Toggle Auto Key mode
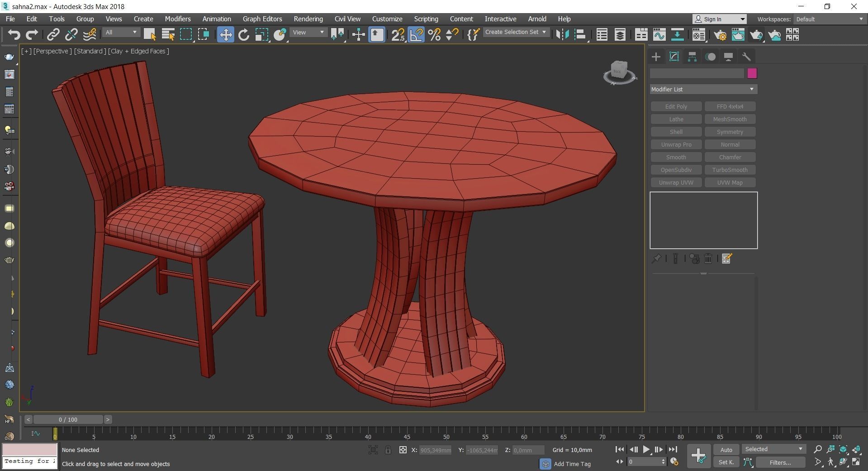The width and height of the screenshot is (868, 471). (x=726, y=450)
